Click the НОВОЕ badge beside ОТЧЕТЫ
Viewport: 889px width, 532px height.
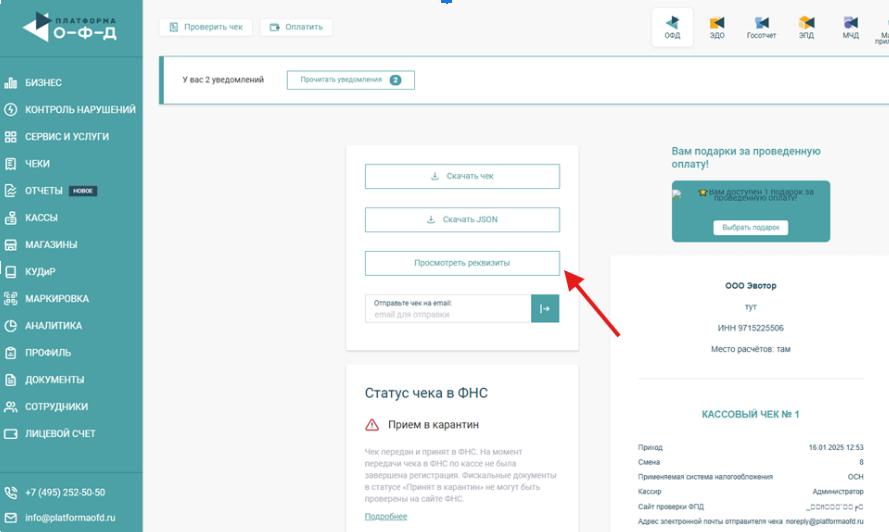click(83, 191)
